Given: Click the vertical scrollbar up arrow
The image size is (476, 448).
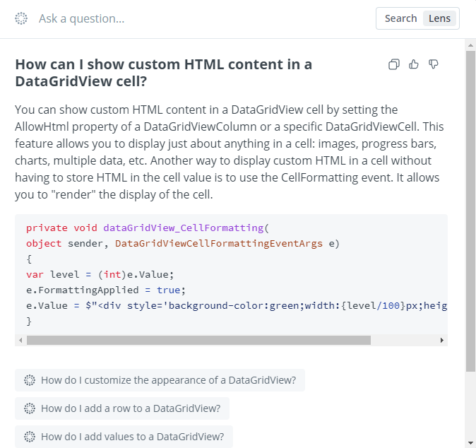Looking at the screenshot, I should click(470, 45).
